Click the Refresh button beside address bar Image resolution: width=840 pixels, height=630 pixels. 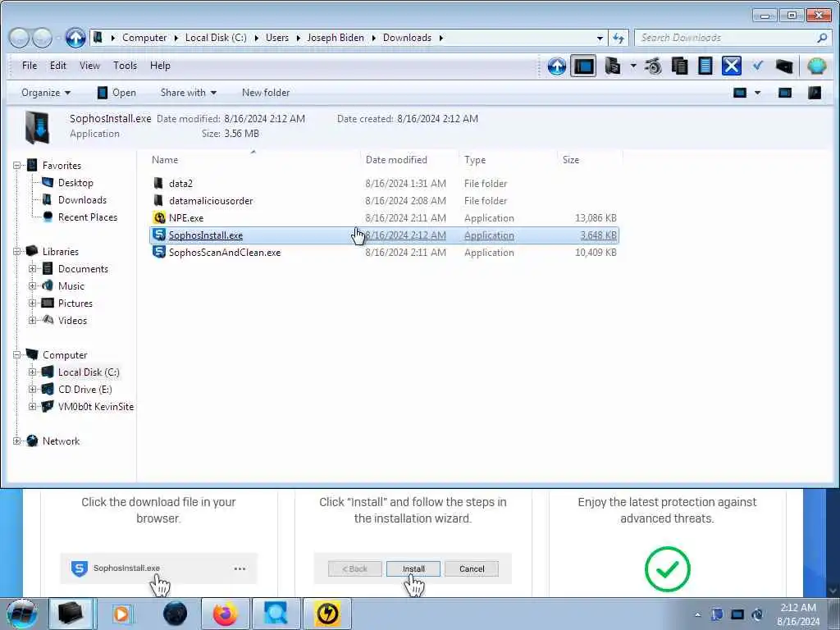pos(619,38)
